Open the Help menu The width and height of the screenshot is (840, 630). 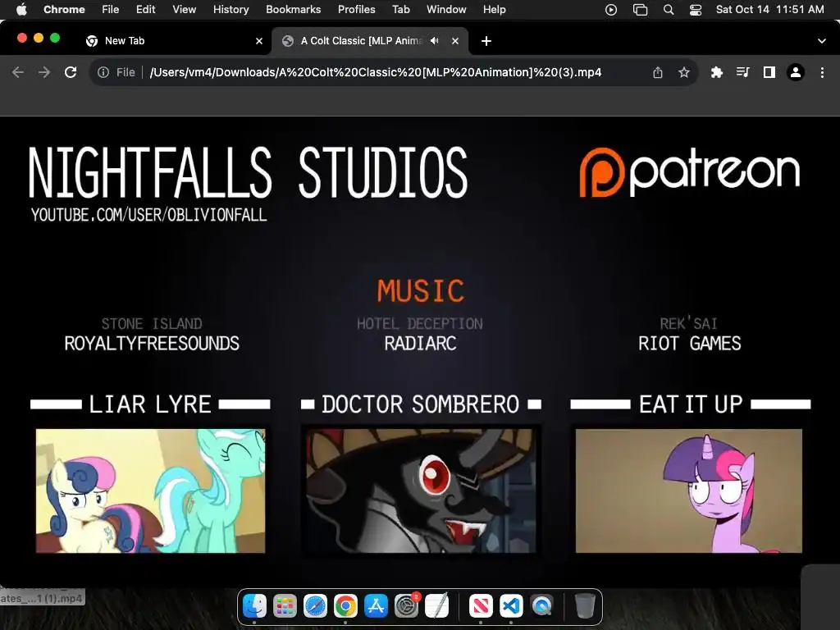tap(494, 10)
